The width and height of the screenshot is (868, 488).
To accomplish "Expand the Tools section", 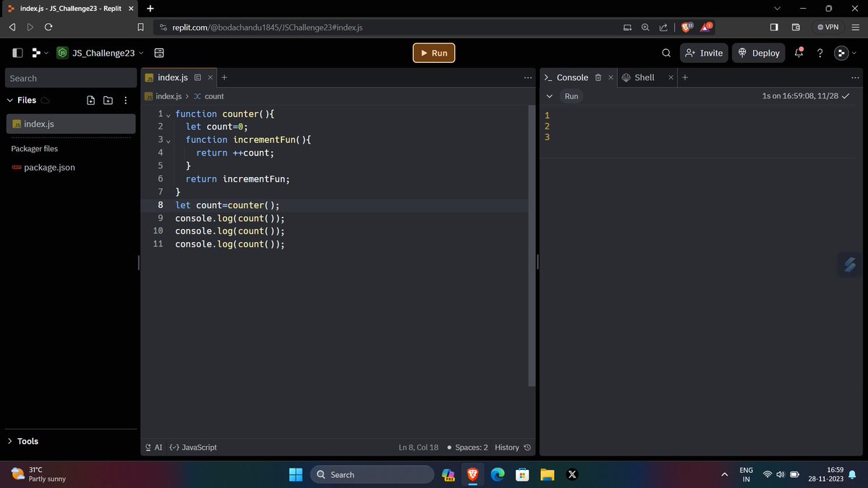I will (22, 441).
